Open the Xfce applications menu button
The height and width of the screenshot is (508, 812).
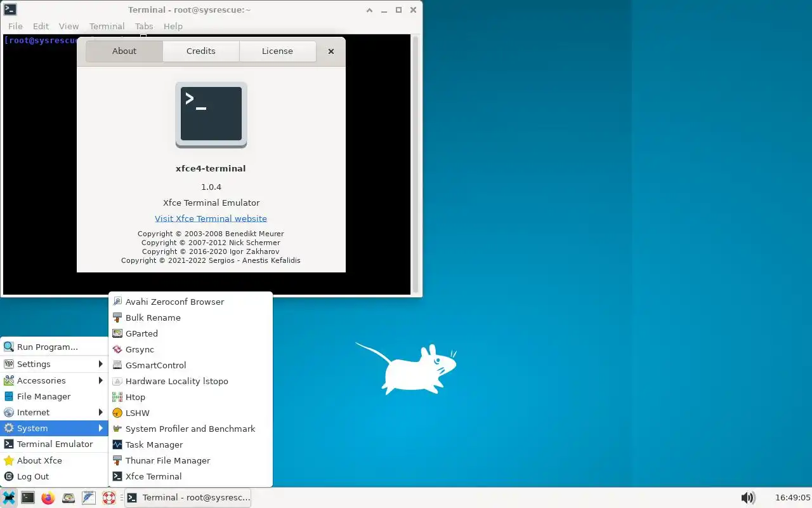click(8, 498)
